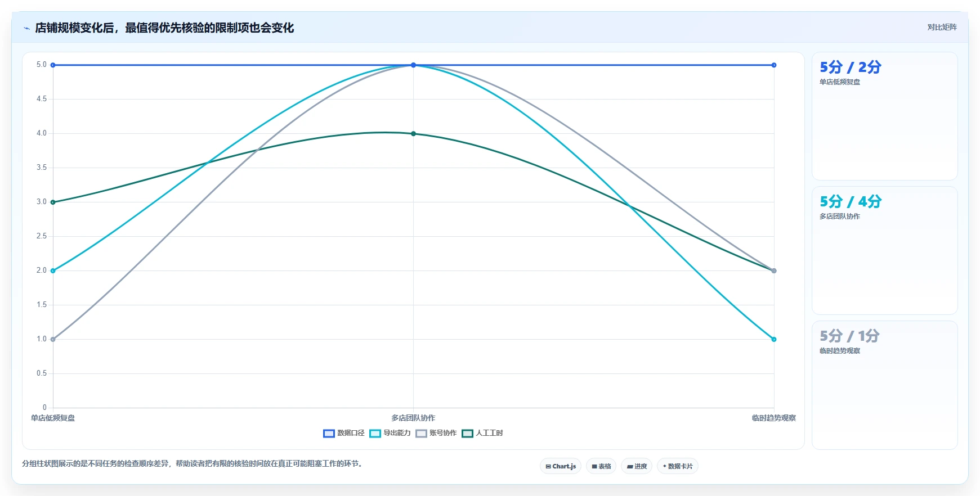The width and height of the screenshot is (980, 496).
Task: Click the 数据口径 point at 单店低频复盘
Action: point(53,65)
